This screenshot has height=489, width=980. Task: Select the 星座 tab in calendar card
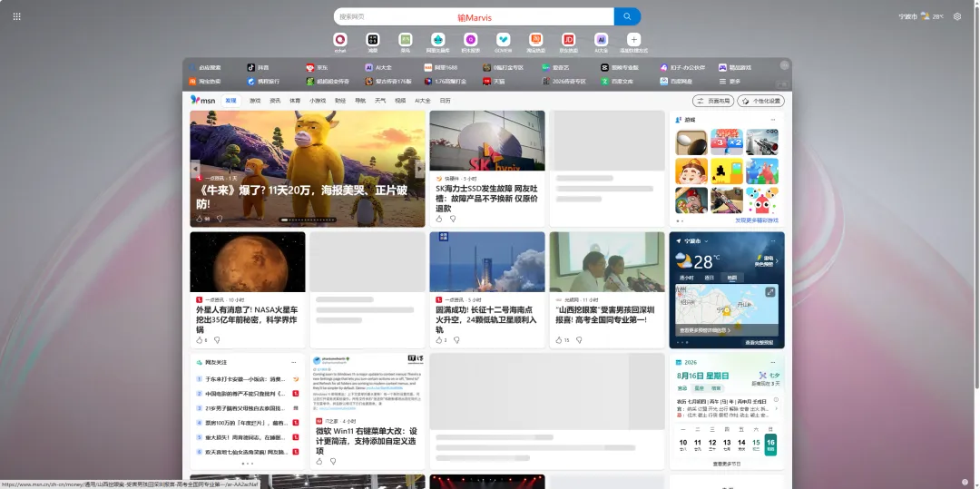point(700,387)
